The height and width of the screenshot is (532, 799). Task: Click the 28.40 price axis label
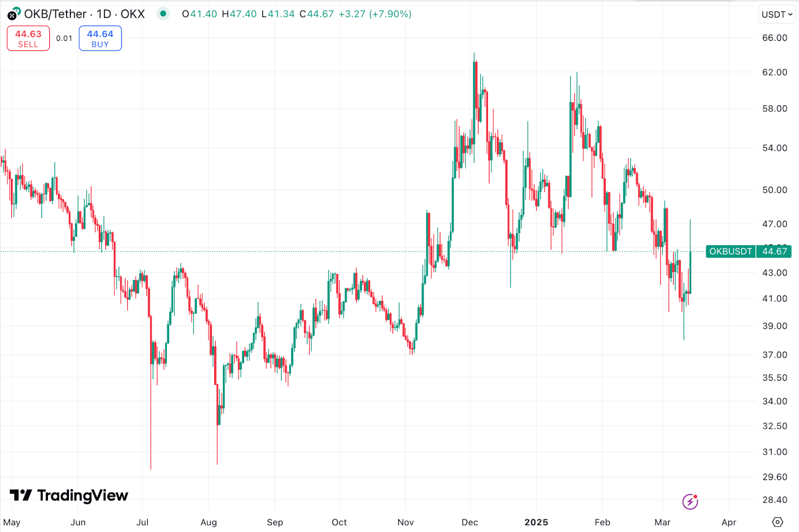click(x=775, y=500)
